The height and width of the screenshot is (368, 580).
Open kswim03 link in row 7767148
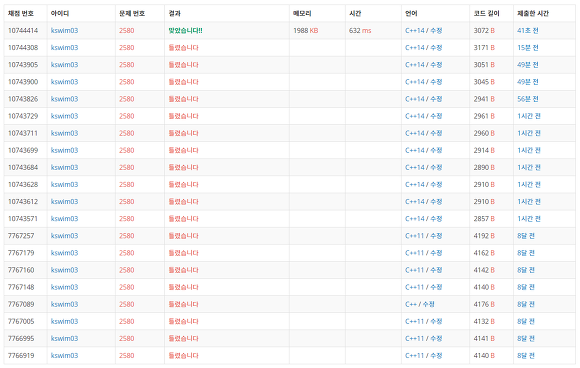(x=64, y=287)
